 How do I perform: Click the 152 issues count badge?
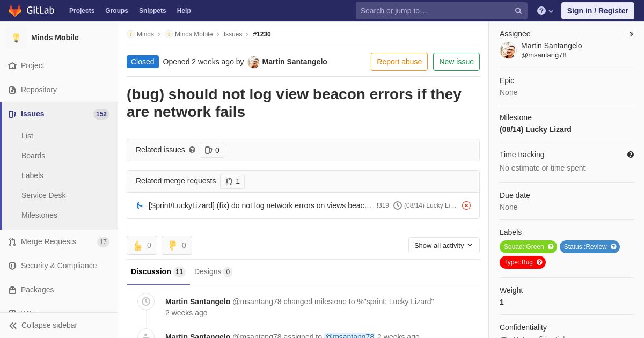coord(101,114)
